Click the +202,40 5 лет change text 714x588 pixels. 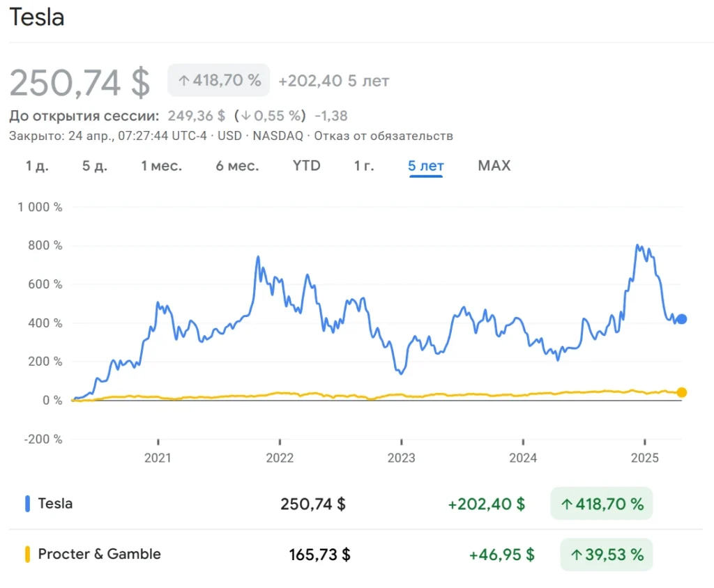click(x=334, y=81)
